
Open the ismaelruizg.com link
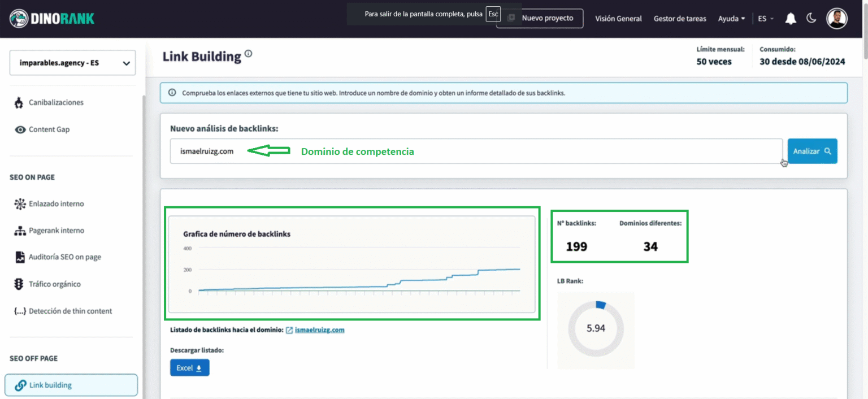tap(319, 330)
